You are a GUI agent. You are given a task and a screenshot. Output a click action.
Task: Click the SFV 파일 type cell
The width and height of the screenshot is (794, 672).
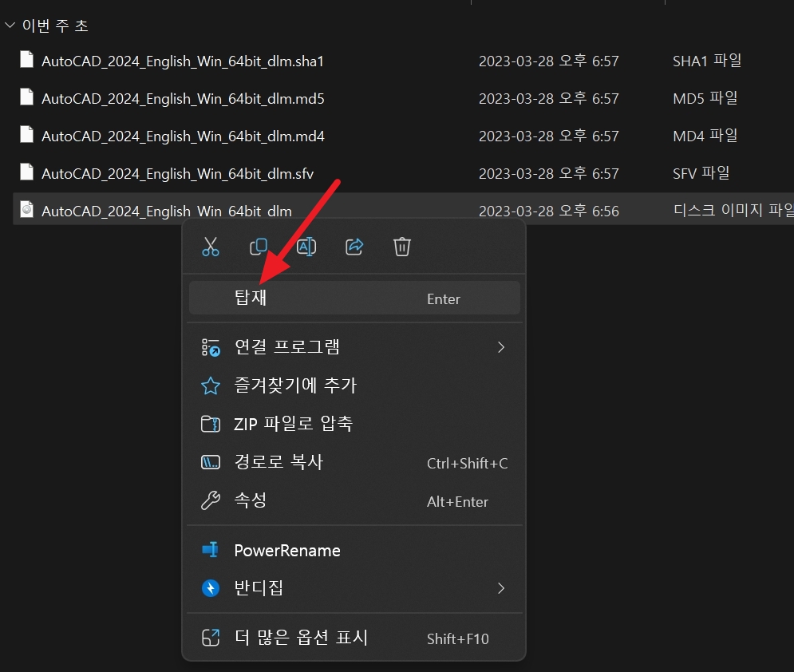coord(701,174)
